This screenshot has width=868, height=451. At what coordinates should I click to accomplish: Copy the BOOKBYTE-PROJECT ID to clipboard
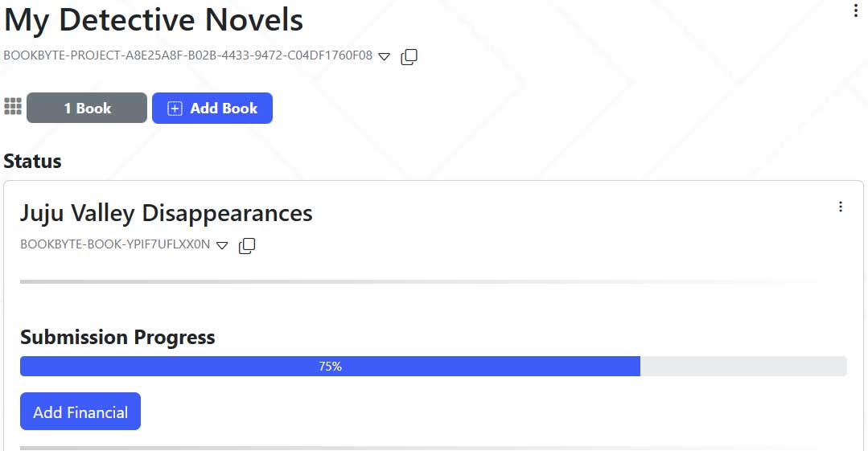pos(409,57)
